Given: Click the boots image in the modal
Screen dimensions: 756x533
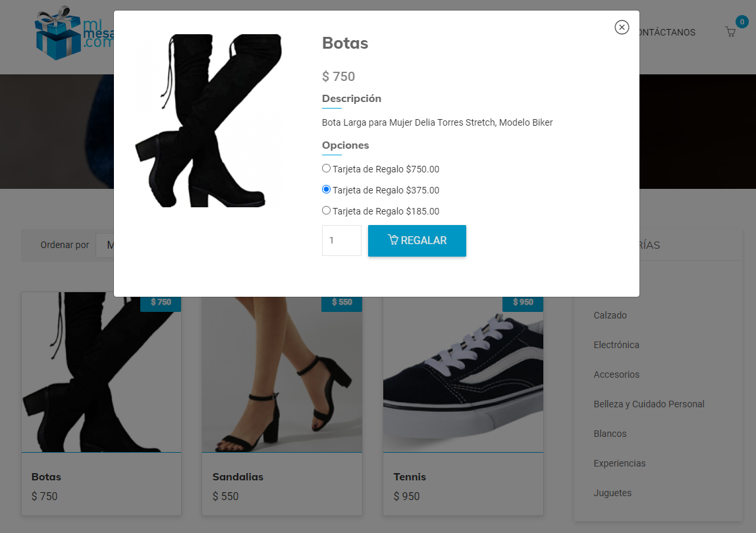Looking at the screenshot, I should 208,120.
